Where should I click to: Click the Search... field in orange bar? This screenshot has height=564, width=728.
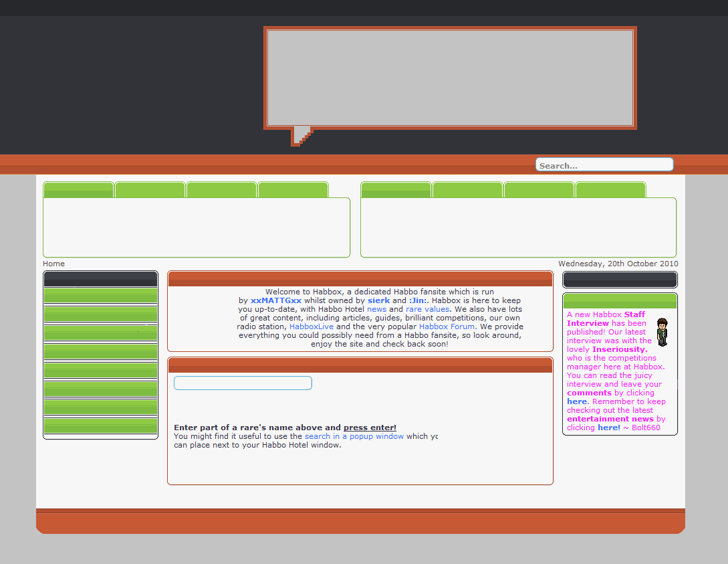(x=604, y=165)
